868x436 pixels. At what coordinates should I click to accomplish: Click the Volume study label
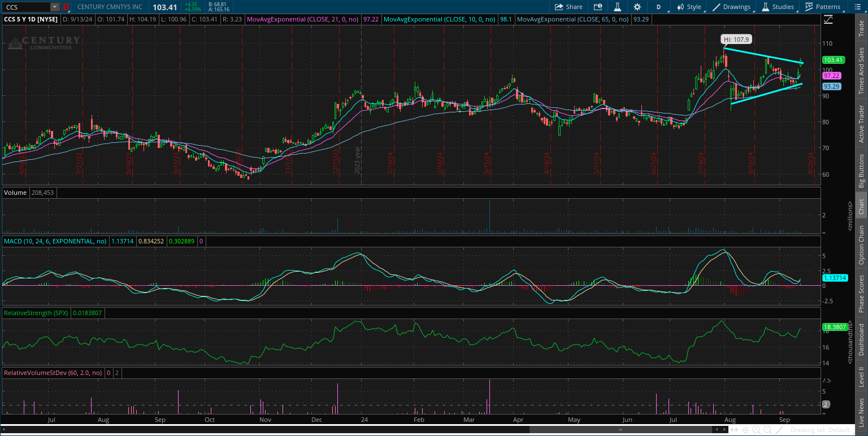[15, 193]
